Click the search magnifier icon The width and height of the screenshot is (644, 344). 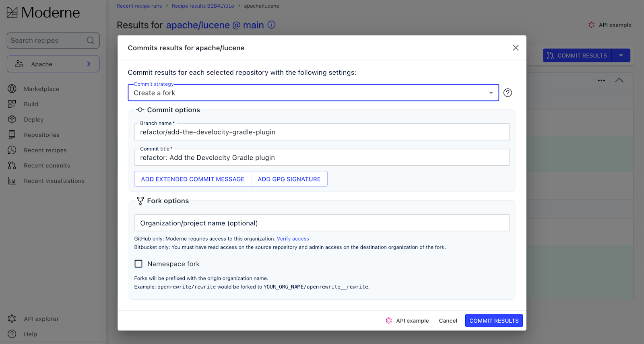pyautogui.click(x=91, y=40)
